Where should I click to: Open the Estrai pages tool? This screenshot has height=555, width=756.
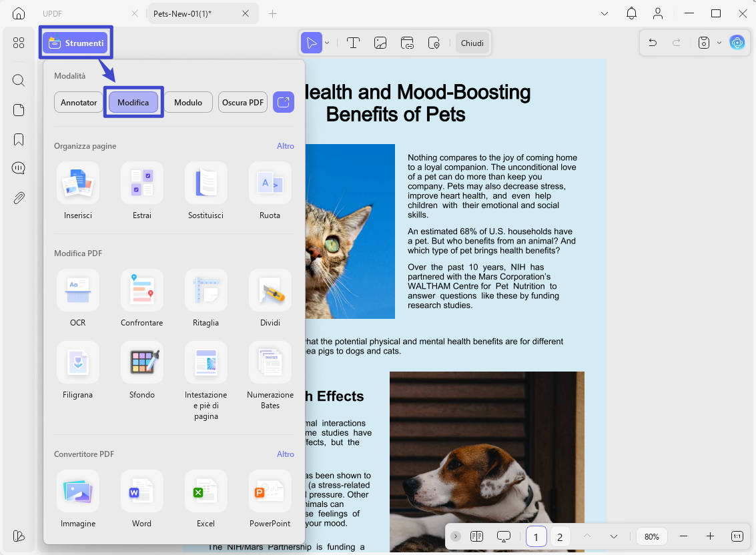141,191
